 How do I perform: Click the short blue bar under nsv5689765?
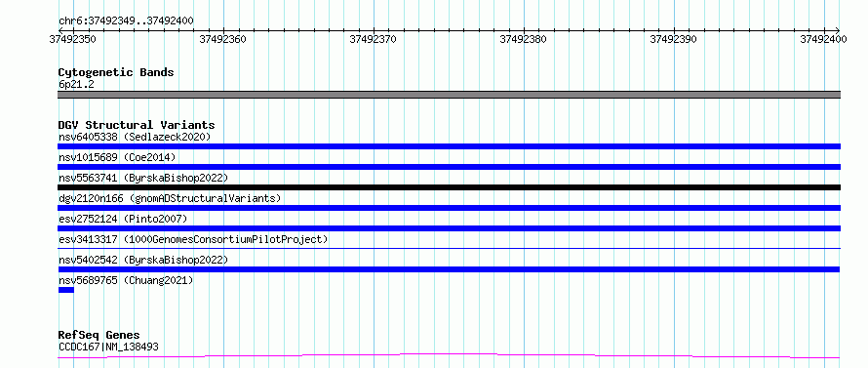pos(66,290)
